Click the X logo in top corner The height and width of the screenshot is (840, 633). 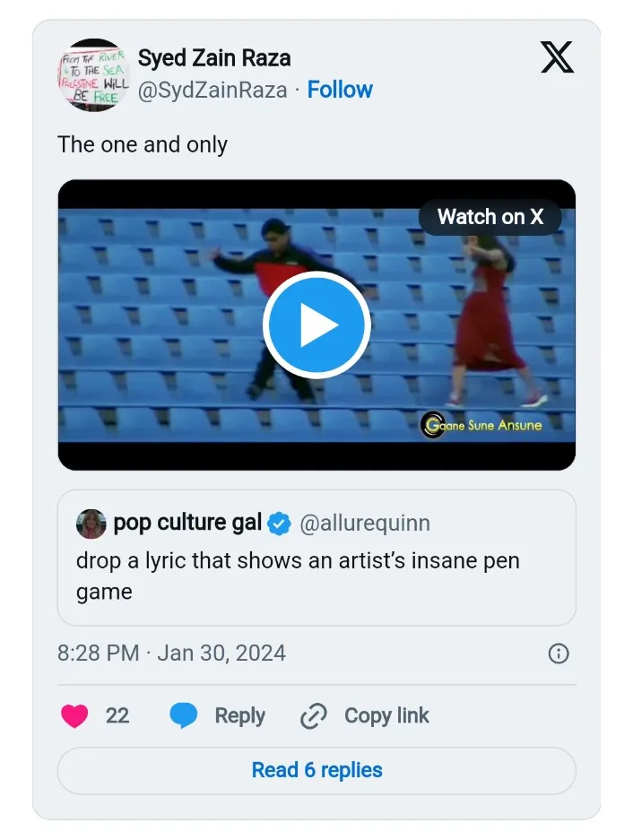click(x=557, y=58)
